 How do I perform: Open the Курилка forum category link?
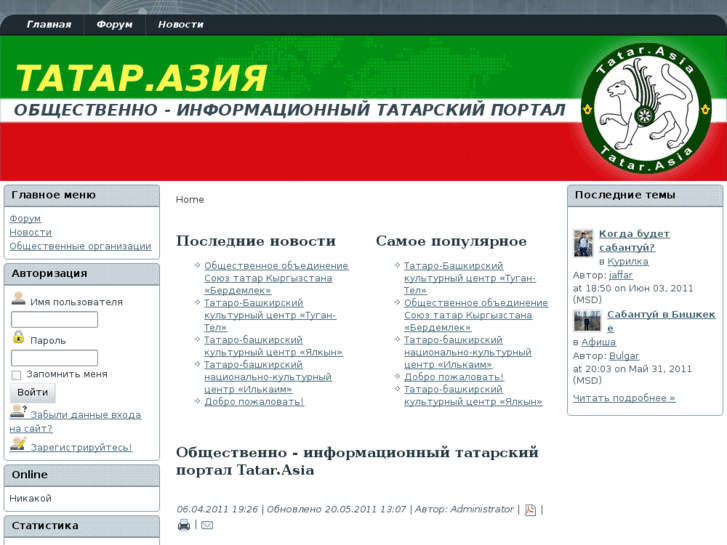click(x=628, y=262)
